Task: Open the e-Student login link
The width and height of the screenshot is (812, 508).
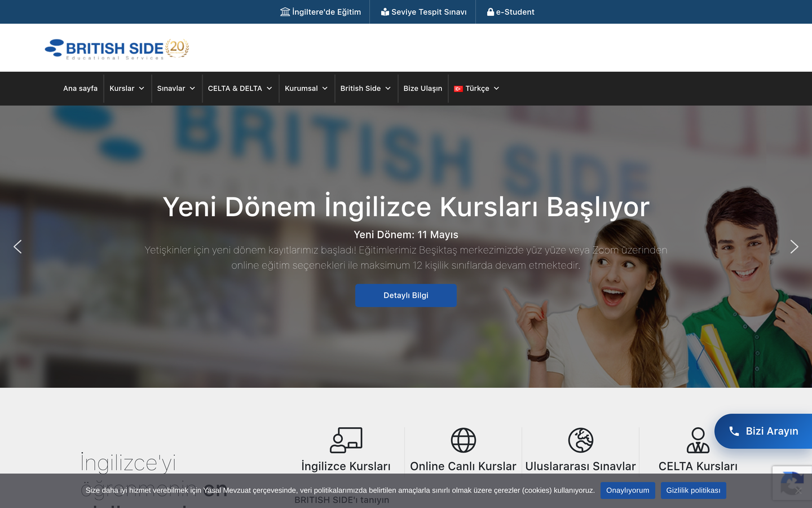Action: click(x=511, y=12)
